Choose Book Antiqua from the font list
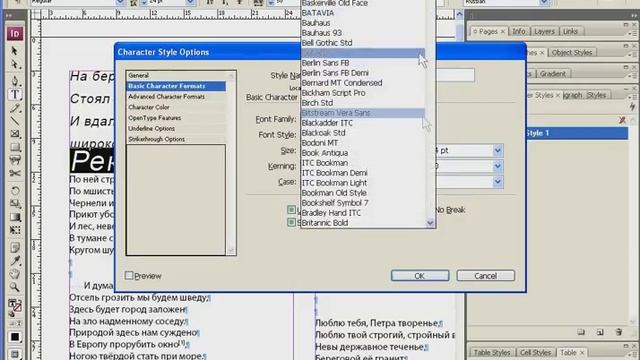This screenshot has width=640, height=360. tap(362, 153)
